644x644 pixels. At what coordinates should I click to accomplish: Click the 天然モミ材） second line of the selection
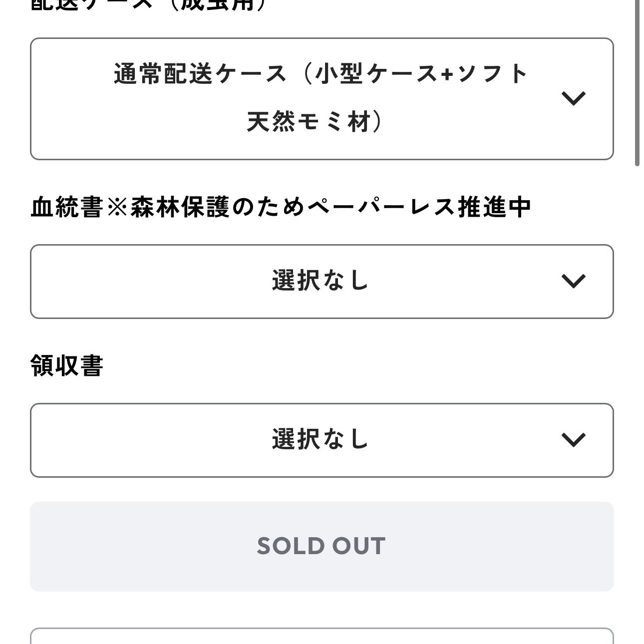coord(315,121)
